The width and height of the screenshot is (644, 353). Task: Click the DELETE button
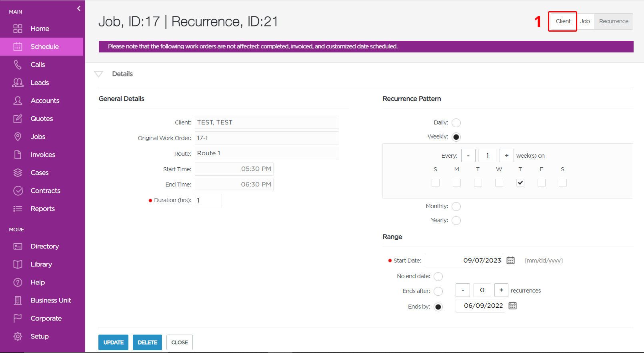pos(147,343)
